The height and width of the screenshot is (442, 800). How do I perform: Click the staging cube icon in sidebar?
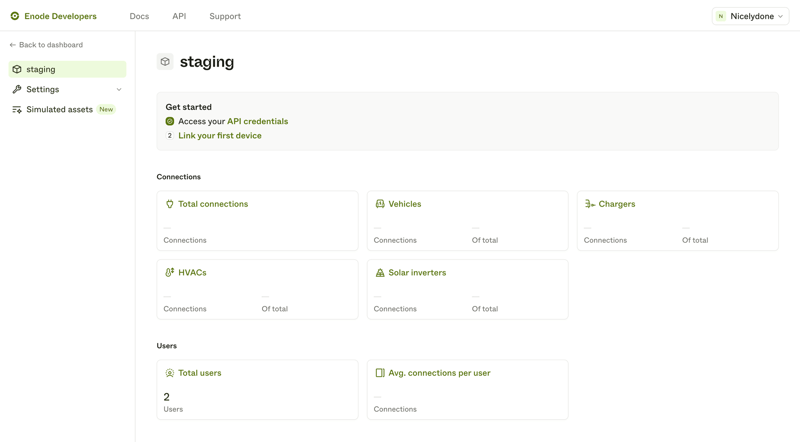17,69
